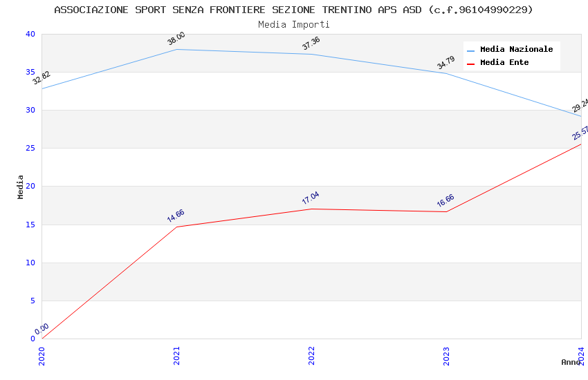Click the 25.57 Media Ente data label
Image resolution: width=588 pixels, height=380 pixels.
click(580, 133)
